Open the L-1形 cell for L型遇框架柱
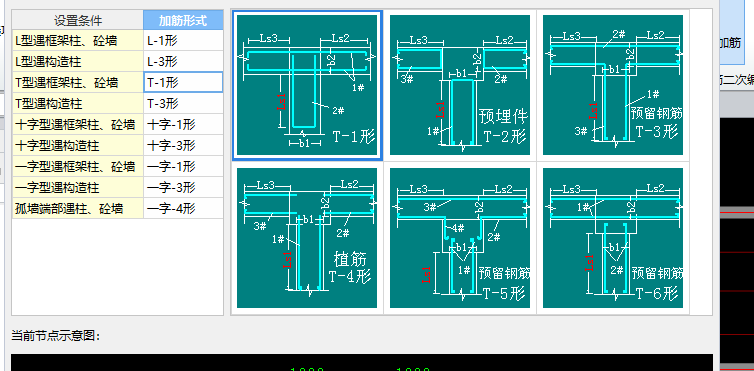Image resolution: width=754 pixels, height=371 pixels. [x=183, y=40]
